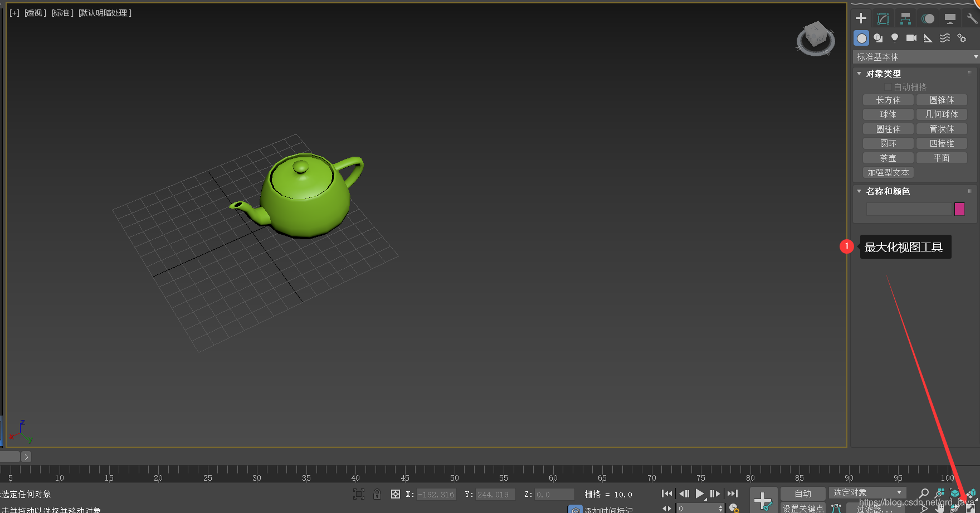This screenshot has width=980, height=513.
Task: Click the Y coordinate field
Action: [495, 495]
